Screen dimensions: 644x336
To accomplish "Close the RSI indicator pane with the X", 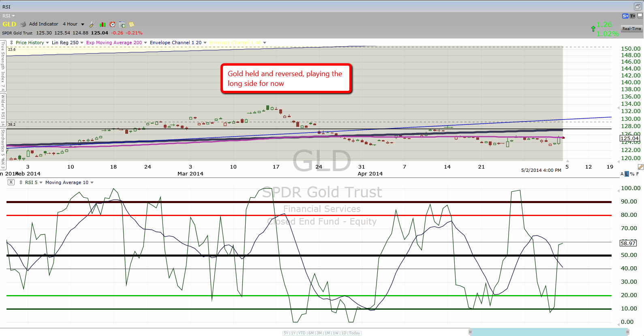I will tap(11, 182).
